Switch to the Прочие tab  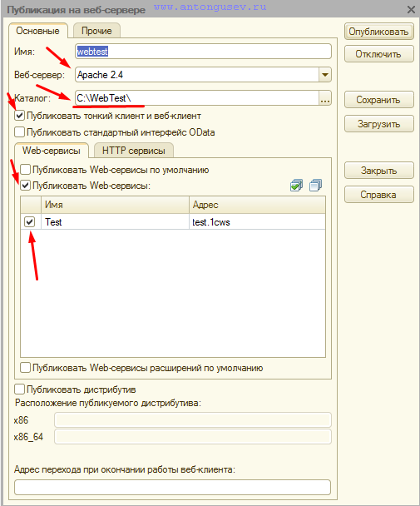click(96, 31)
